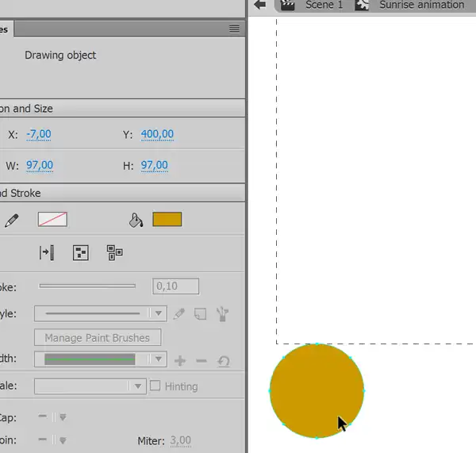This screenshot has width=476, height=453.
Task: Click the Y position value 400,00
Action: pos(157,135)
